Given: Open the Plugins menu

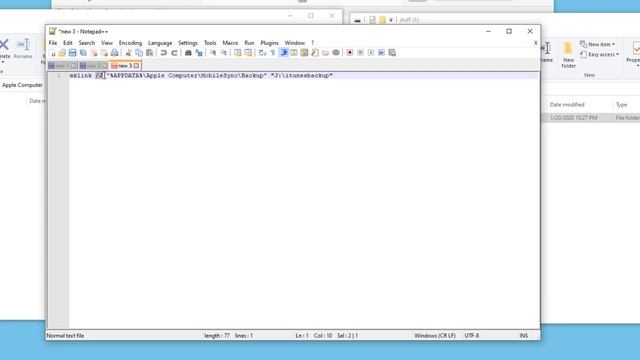Looking at the screenshot, I should click(x=269, y=43).
